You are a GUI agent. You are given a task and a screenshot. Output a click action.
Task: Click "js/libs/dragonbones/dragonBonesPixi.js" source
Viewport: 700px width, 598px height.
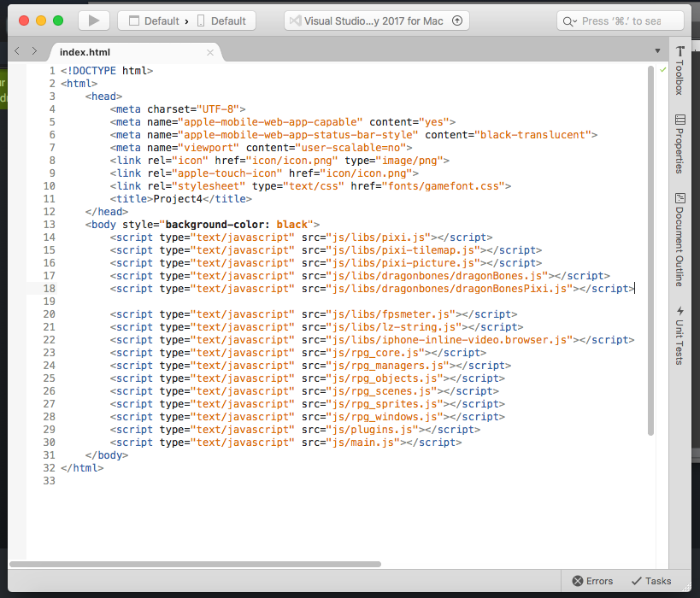(x=450, y=288)
